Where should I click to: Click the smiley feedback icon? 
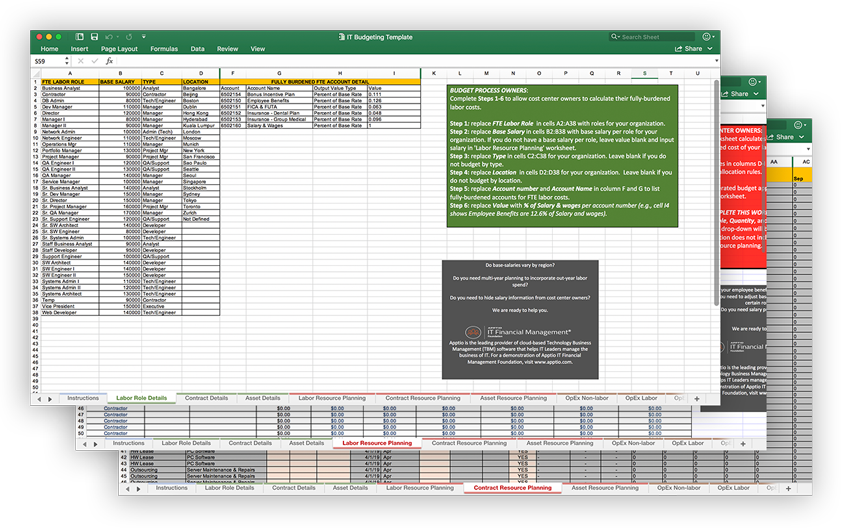[x=708, y=37]
